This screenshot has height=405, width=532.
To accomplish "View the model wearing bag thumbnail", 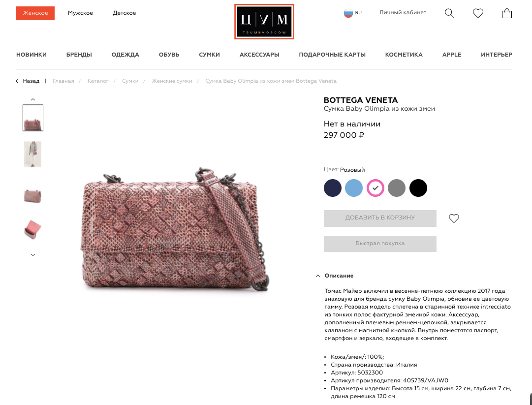I will (x=32, y=155).
